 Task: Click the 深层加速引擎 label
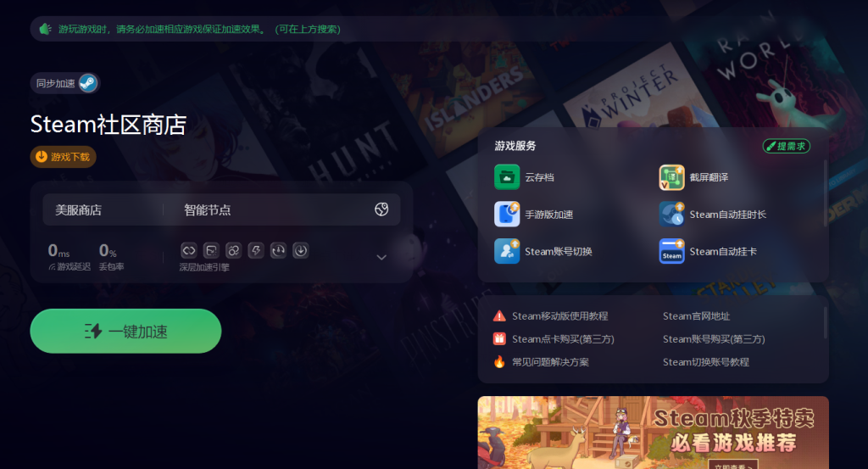(204, 267)
